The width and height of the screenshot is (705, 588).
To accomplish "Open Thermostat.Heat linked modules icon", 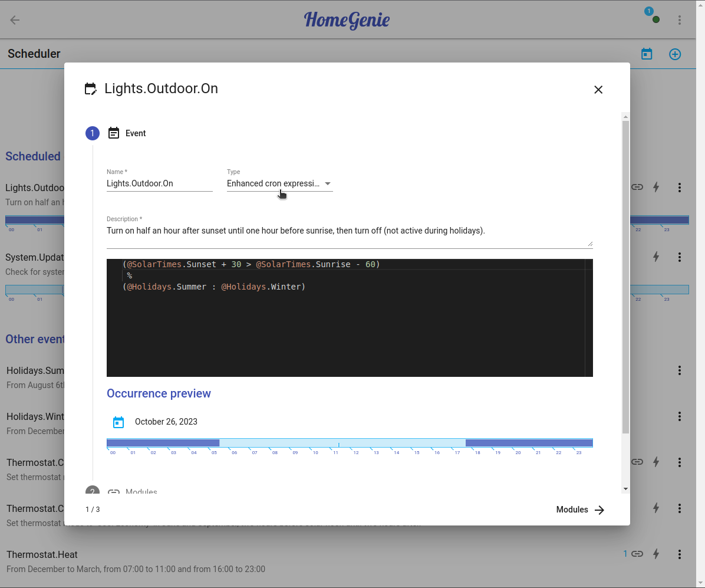I will click(637, 554).
